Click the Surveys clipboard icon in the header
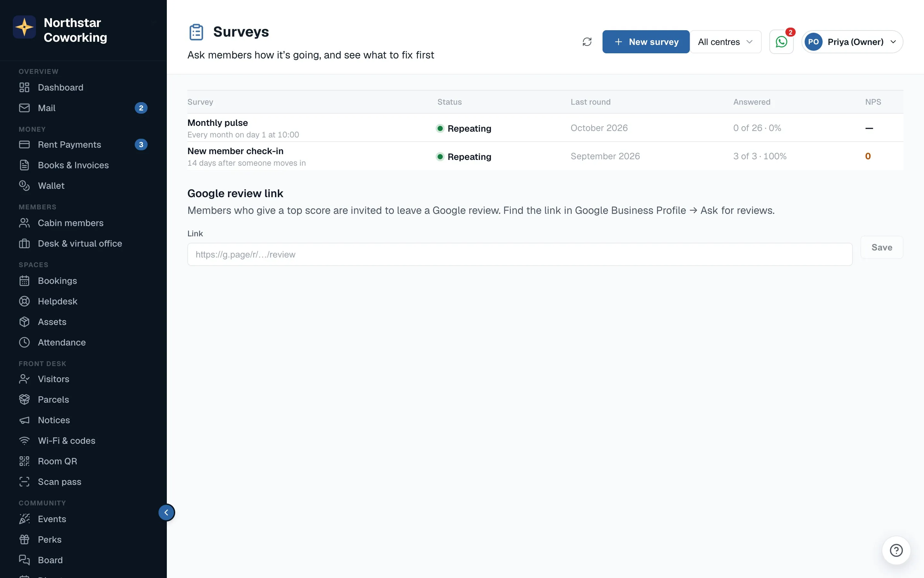Viewport: 924px width, 578px height. click(x=196, y=32)
